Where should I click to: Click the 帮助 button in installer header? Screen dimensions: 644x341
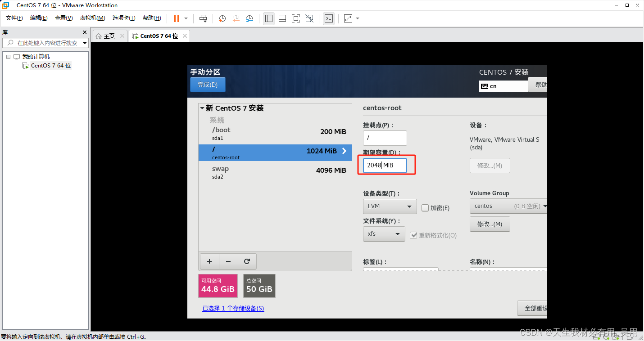point(538,85)
